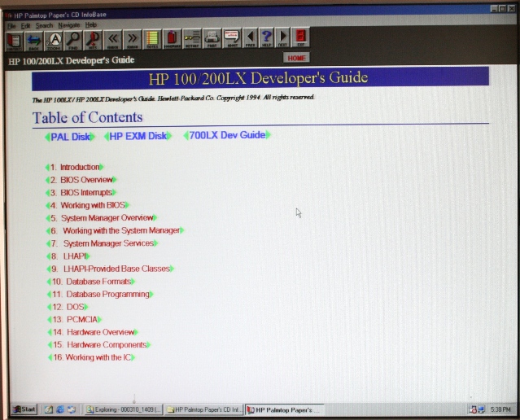The height and width of the screenshot is (420, 520).
Task: Jump to previous search hit (double left chevrons)
Action: coord(113,40)
